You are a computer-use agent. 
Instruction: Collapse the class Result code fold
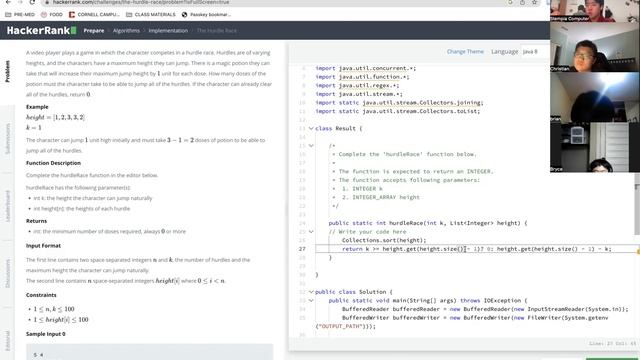[311, 129]
